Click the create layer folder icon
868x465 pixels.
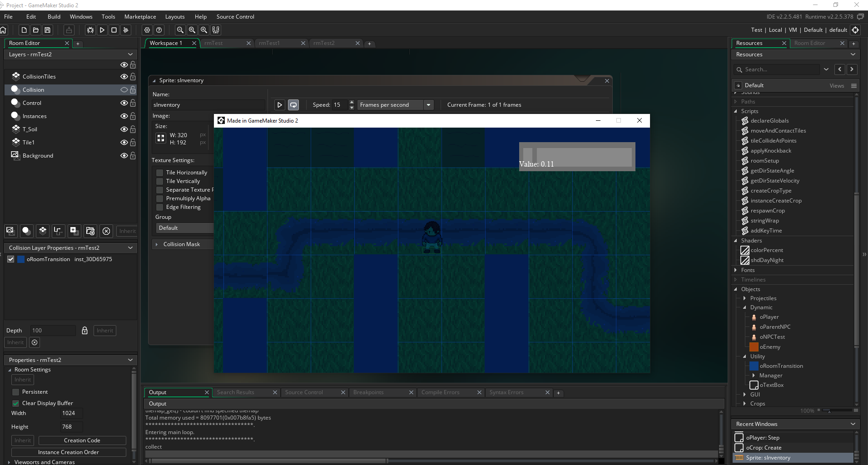click(x=90, y=231)
